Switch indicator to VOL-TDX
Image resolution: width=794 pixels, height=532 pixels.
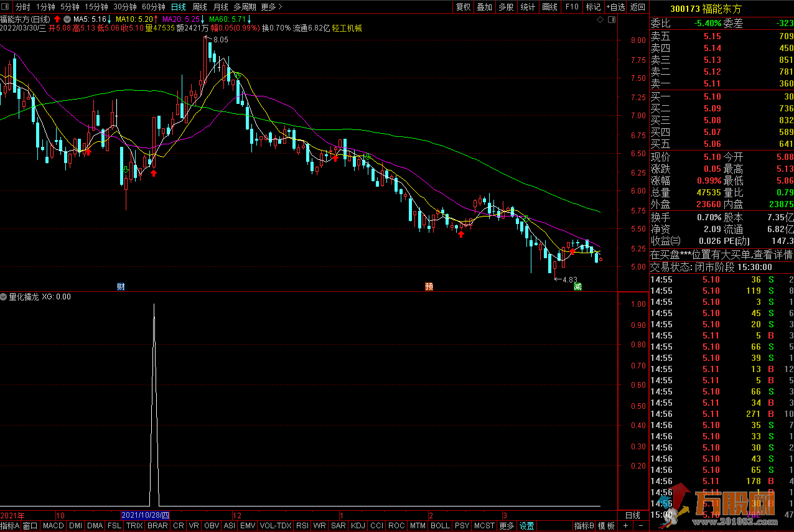click(x=276, y=526)
